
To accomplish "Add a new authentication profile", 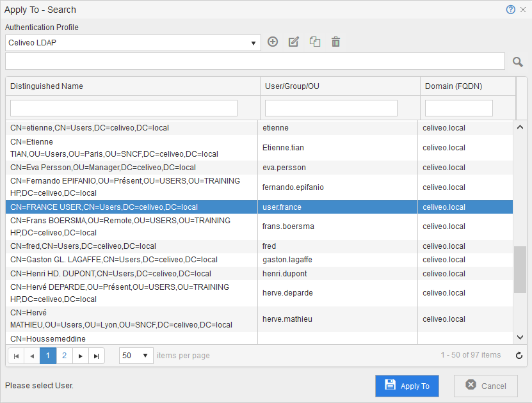I will 273,42.
